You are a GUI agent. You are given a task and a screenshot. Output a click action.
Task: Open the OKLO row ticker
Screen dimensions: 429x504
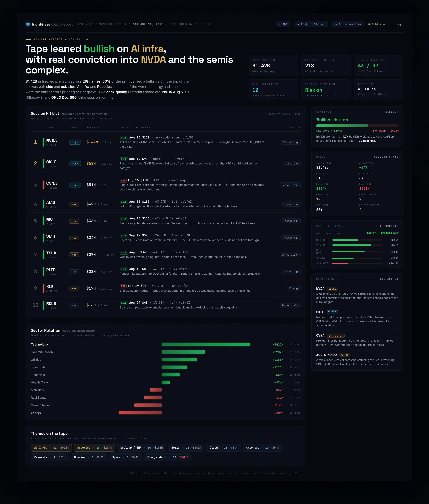point(51,162)
